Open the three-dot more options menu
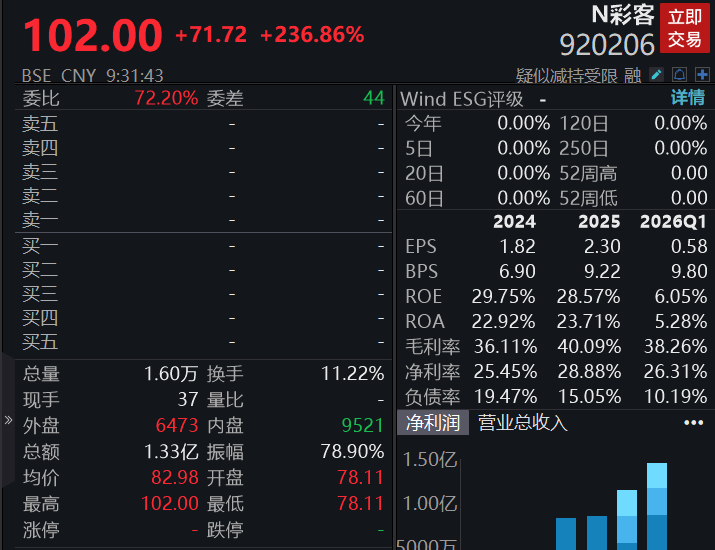Image resolution: width=715 pixels, height=550 pixels. 694,423
